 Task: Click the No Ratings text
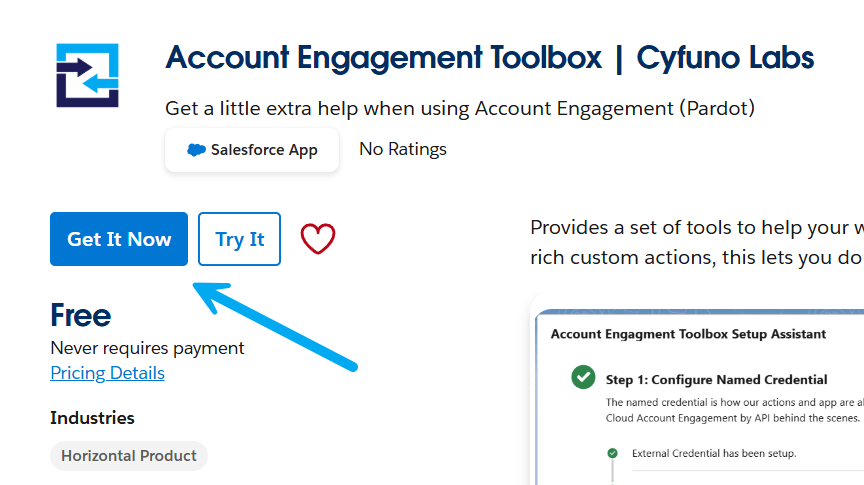(x=403, y=149)
